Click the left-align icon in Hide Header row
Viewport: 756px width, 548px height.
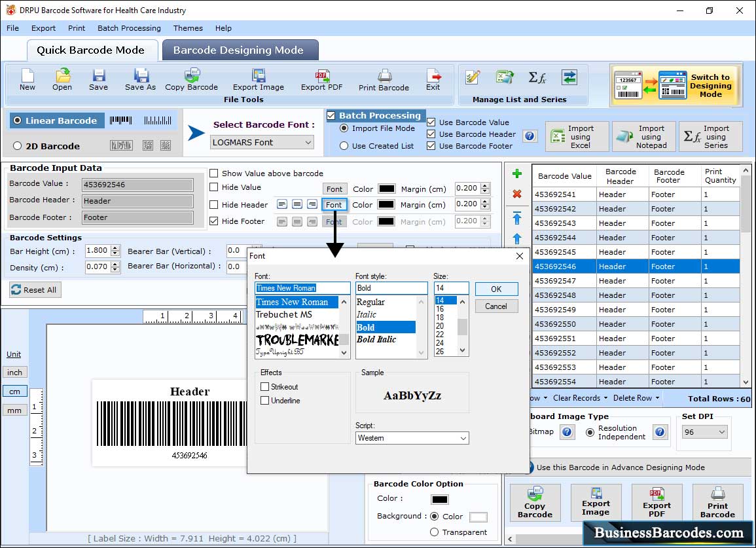[282, 204]
